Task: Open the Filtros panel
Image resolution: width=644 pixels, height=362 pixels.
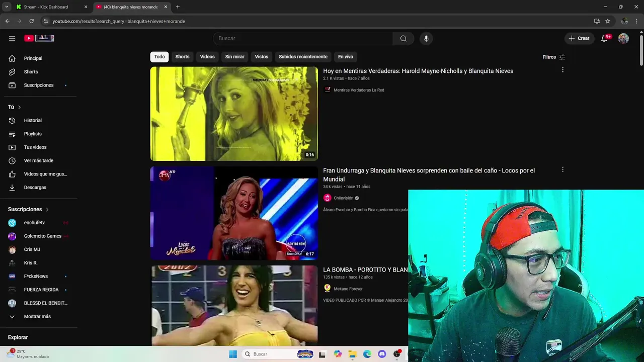Action: (554, 57)
